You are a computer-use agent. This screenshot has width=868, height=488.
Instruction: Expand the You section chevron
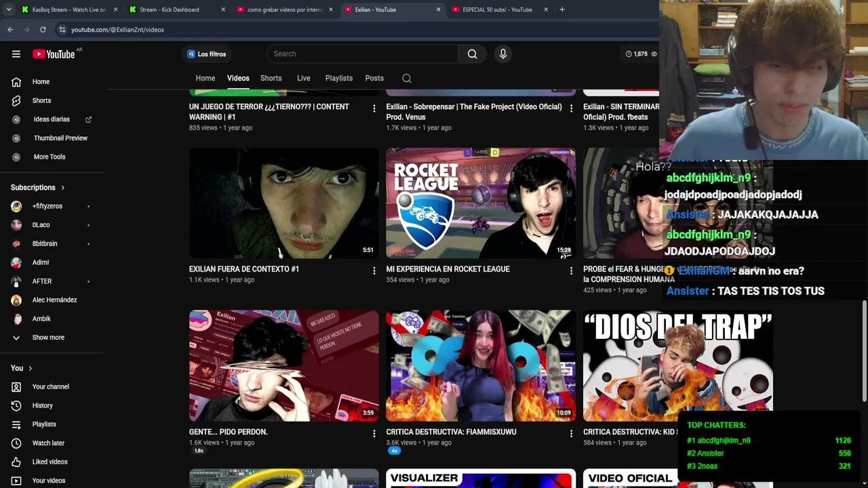click(x=30, y=368)
